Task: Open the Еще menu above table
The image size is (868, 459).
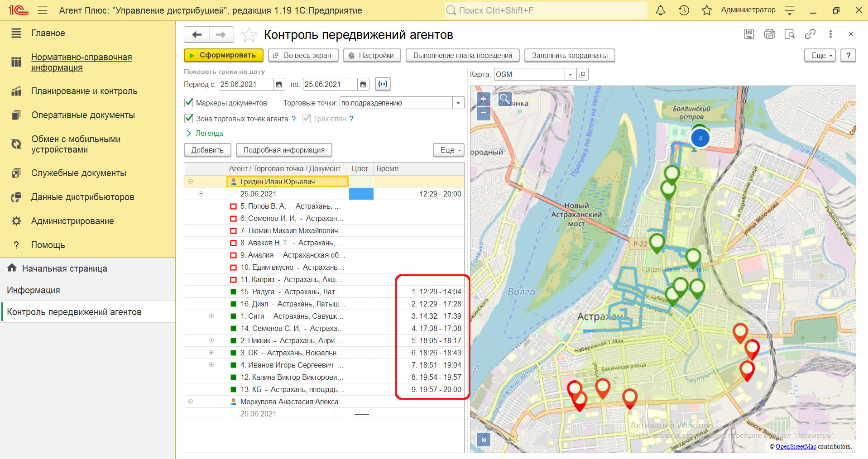Action: pos(449,150)
